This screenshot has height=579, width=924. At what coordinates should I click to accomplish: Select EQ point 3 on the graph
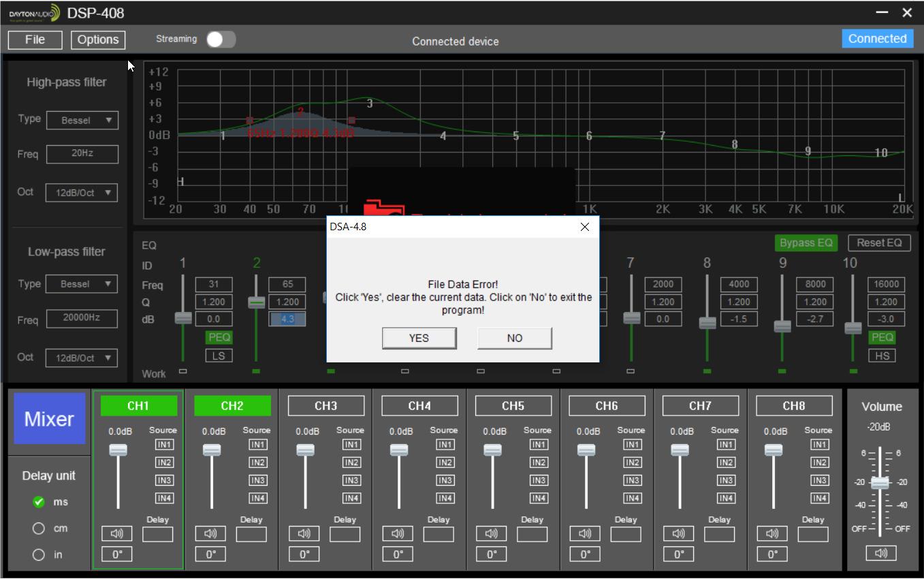[370, 104]
